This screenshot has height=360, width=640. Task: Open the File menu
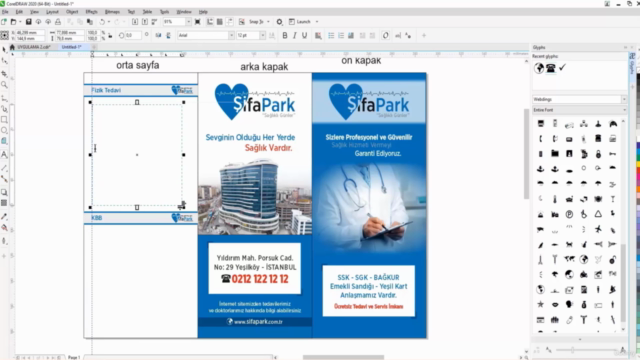5,12
